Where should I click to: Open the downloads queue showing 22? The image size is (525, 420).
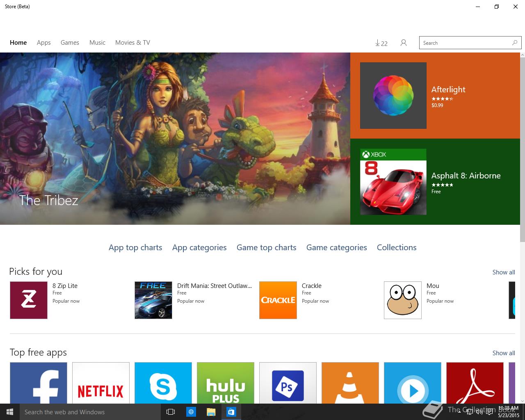381,43
